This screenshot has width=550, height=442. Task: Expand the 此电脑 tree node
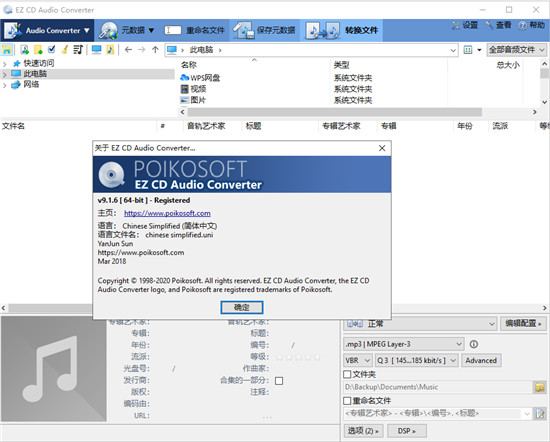click(5, 74)
